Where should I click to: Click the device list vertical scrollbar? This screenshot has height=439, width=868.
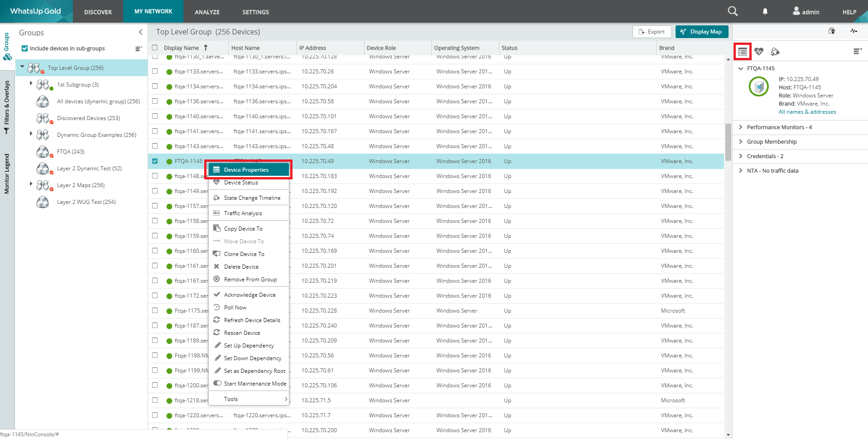(728, 142)
